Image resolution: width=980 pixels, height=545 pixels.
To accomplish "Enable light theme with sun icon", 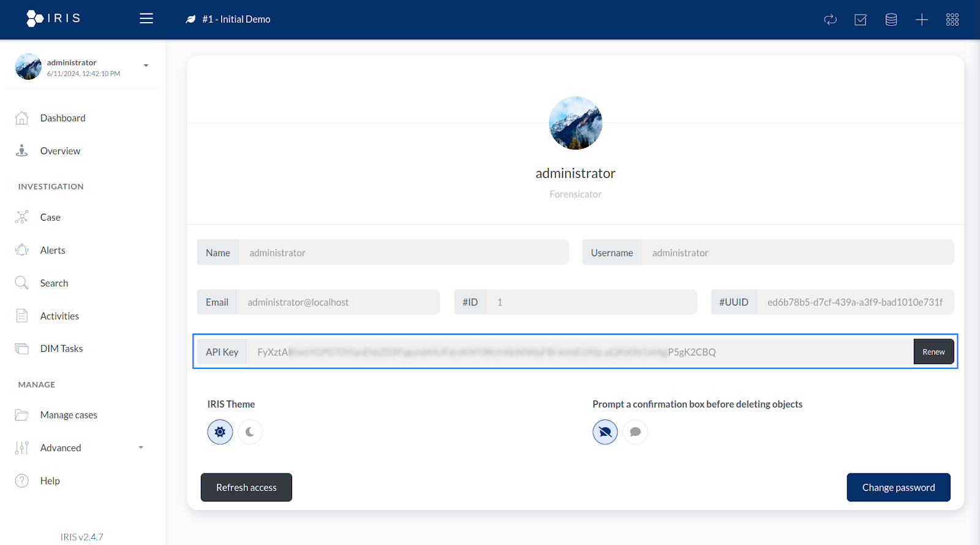I will point(220,432).
